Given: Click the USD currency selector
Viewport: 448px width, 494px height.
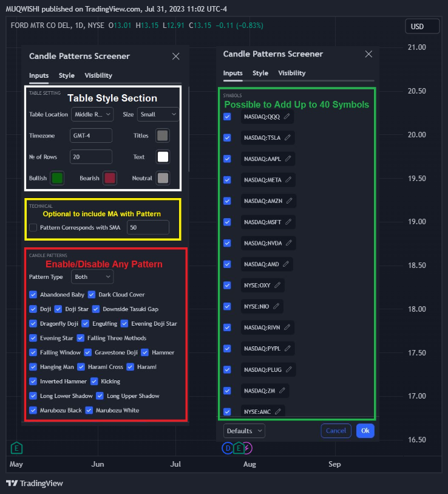Looking at the screenshot, I should pyautogui.click(x=422, y=27).
